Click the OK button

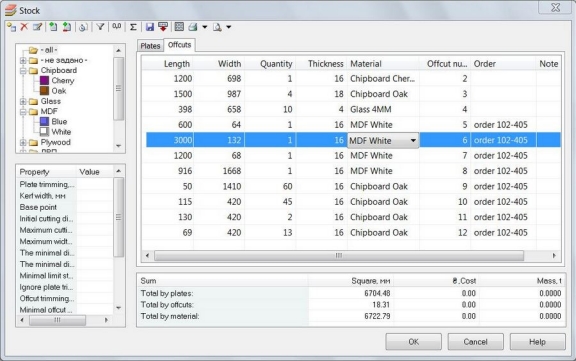(413, 342)
